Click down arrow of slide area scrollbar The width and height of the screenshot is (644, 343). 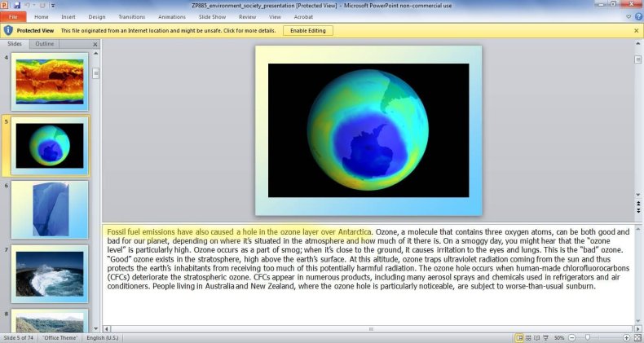(637, 195)
